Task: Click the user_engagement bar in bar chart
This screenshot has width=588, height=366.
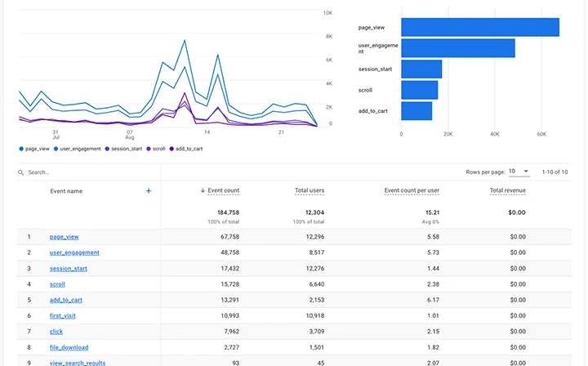Action: 458,48
